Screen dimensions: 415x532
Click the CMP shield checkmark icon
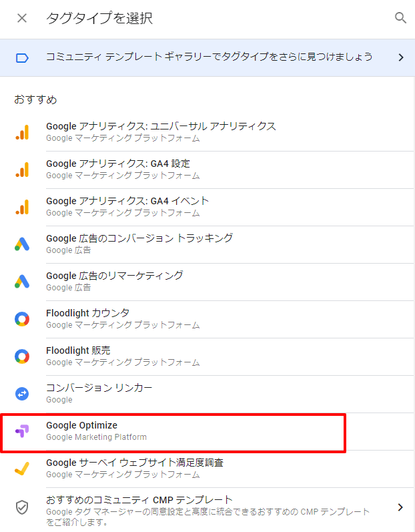click(22, 507)
